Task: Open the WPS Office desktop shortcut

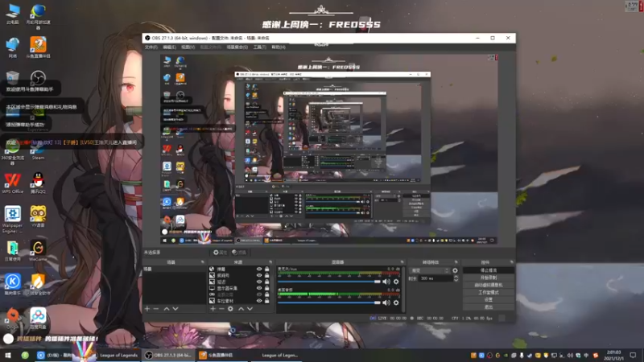Action: pyautogui.click(x=12, y=183)
